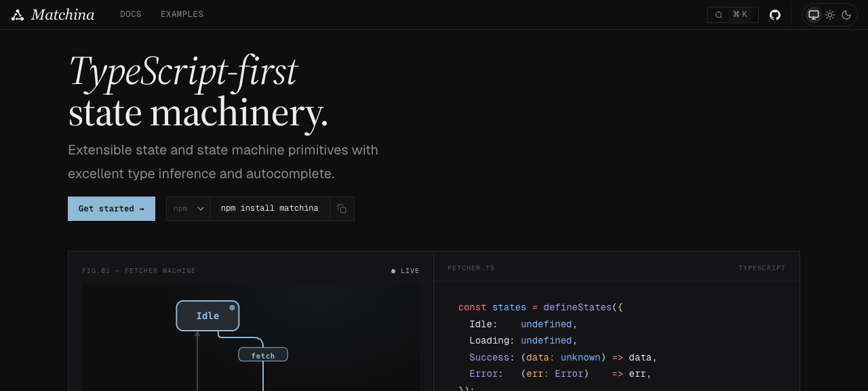868x391 pixels.
Task: Click the FIG.01 — FETCHER MACHINE caption
Action: click(x=139, y=271)
